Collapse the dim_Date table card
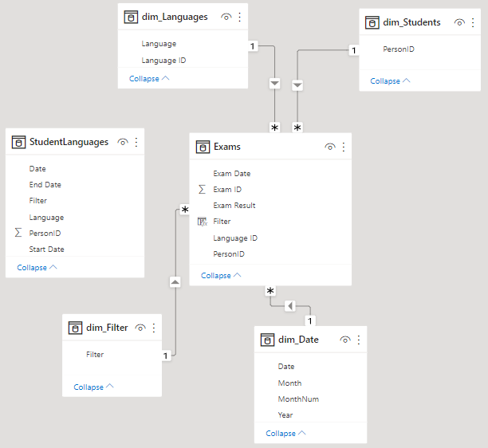Screen dimensions: 488x448 click(285, 434)
